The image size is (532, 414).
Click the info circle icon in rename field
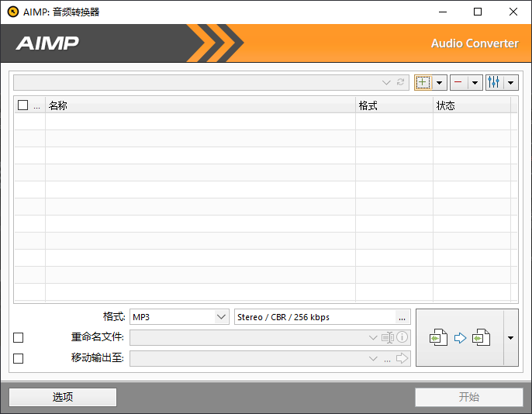point(402,337)
